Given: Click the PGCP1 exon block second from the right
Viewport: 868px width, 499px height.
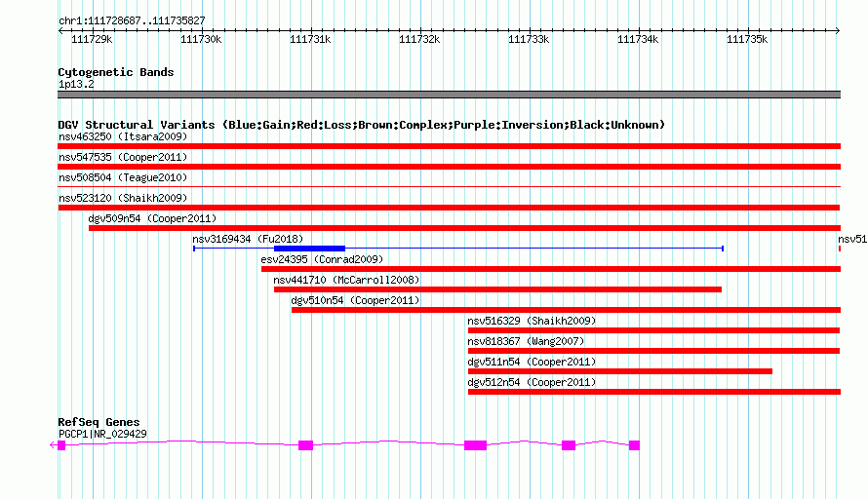Looking at the screenshot, I should click(x=569, y=445).
